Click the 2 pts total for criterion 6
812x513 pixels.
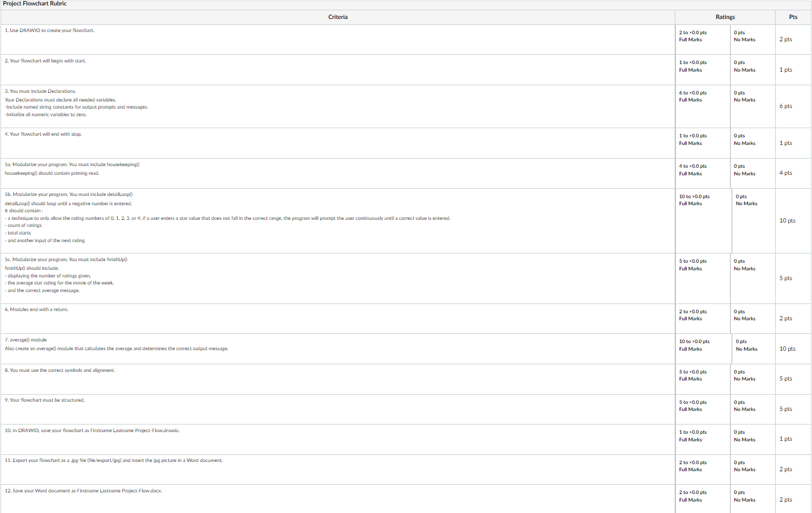[786, 319]
